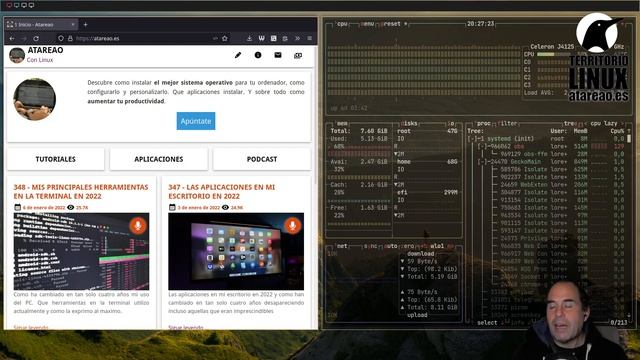The image size is (640, 360).
Task: Show site security info via the padlock
Action: pyautogui.click(x=70, y=38)
